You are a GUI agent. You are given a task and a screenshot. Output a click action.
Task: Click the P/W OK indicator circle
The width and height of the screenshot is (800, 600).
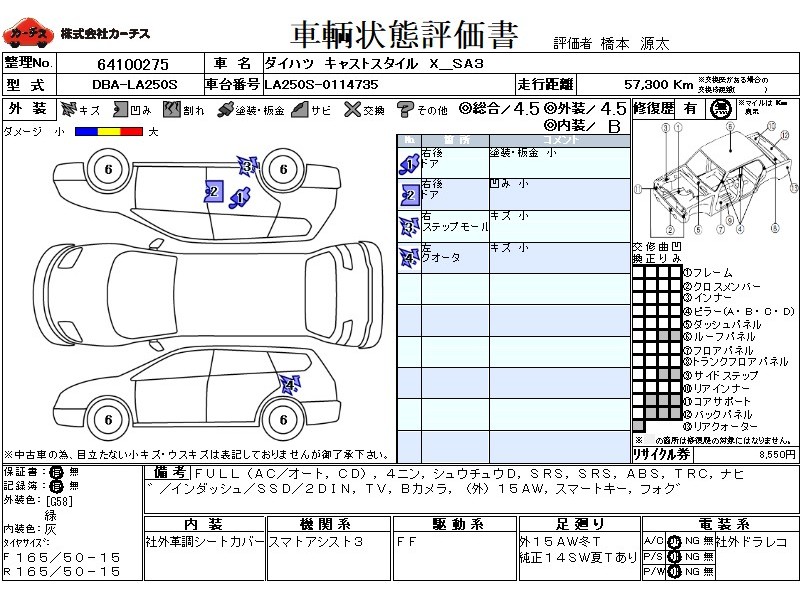tap(675, 571)
